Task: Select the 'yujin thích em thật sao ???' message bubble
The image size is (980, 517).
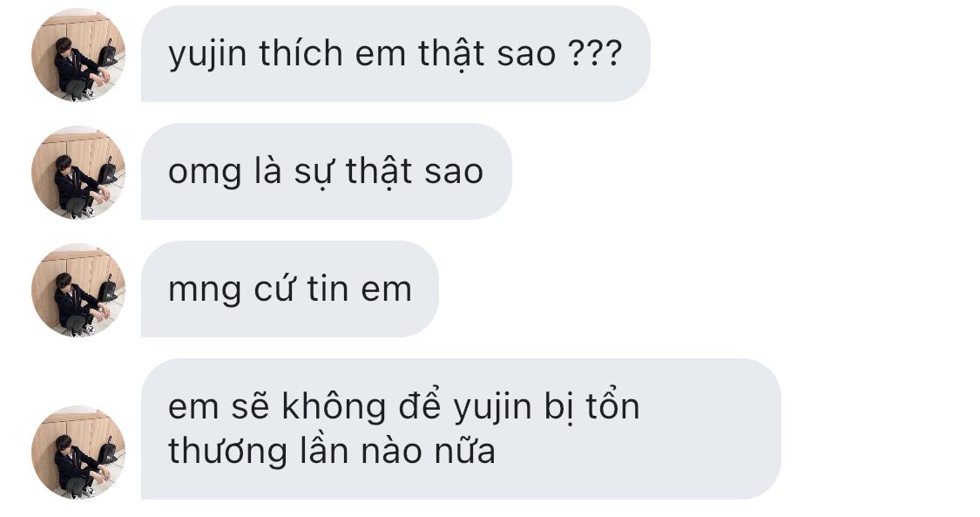Action: tap(395, 54)
